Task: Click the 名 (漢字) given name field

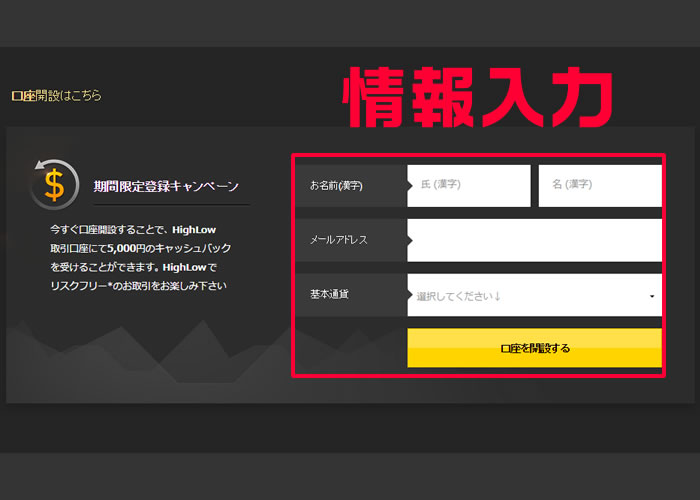Action: click(x=600, y=186)
